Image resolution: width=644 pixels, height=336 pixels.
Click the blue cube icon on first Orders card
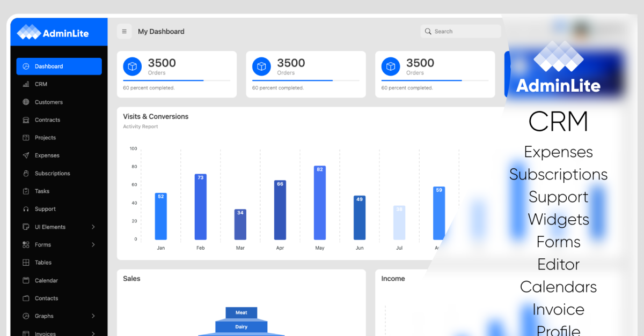click(x=132, y=66)
